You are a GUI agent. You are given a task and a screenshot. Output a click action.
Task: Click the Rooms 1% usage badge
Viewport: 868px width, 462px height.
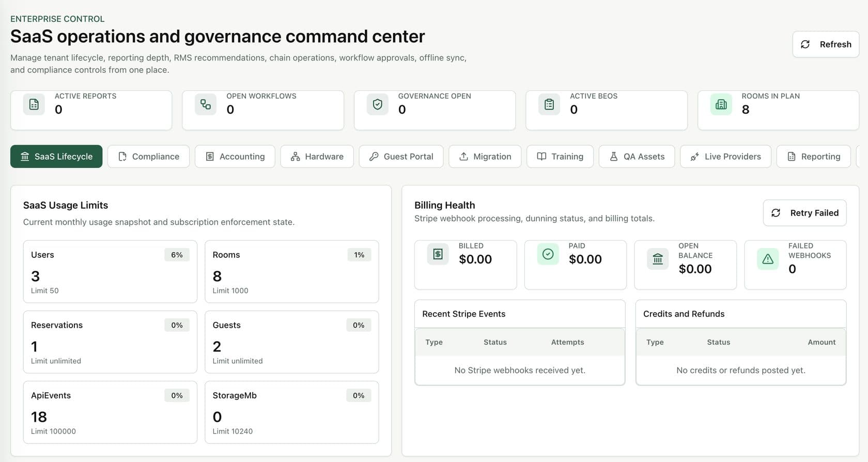359,255
